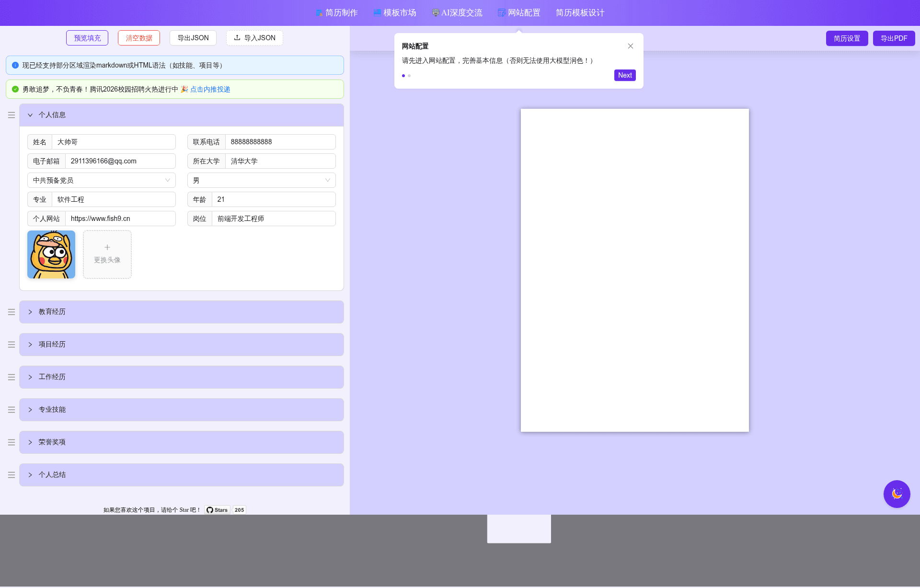This screenshot has height=588, width=920.
Task: Expand the 专业技能 section
Action: [x=182, y=410]
